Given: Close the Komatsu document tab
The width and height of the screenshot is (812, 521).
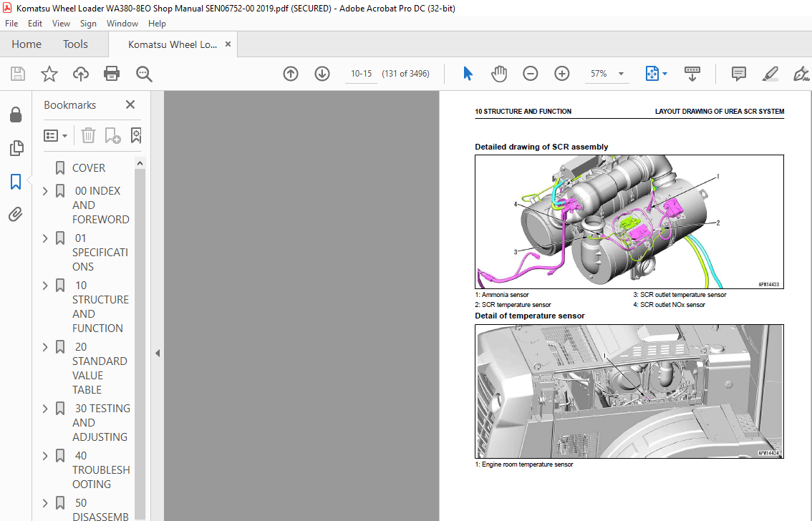Looking at the screenshot, I should 228,44.
